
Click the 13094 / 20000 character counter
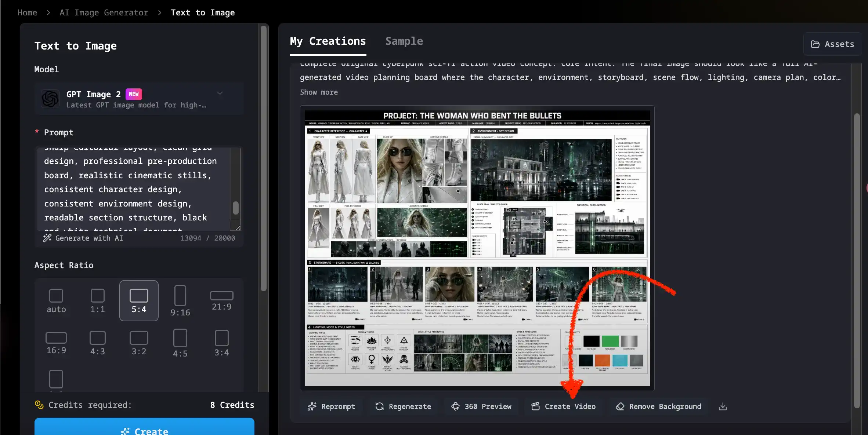pos(207,238)
